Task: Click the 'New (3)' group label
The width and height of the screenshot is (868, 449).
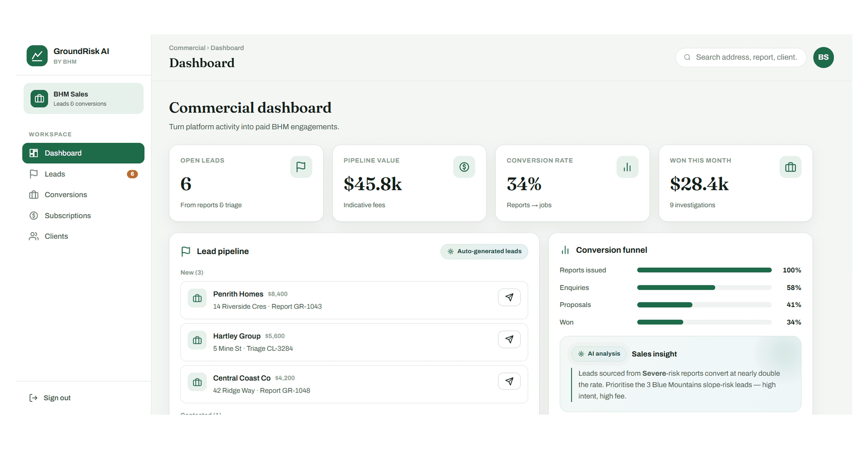Action: (192, 273)
